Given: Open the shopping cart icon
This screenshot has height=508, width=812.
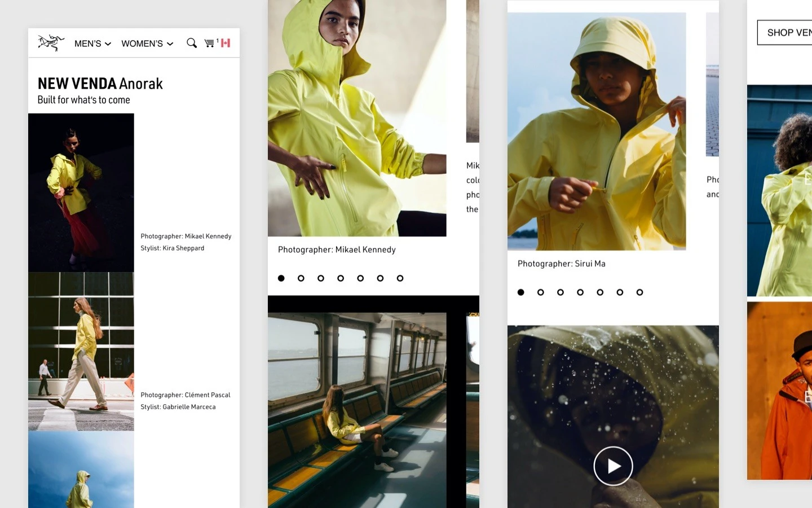Looking at the screenshot, I should pos(210,43).
